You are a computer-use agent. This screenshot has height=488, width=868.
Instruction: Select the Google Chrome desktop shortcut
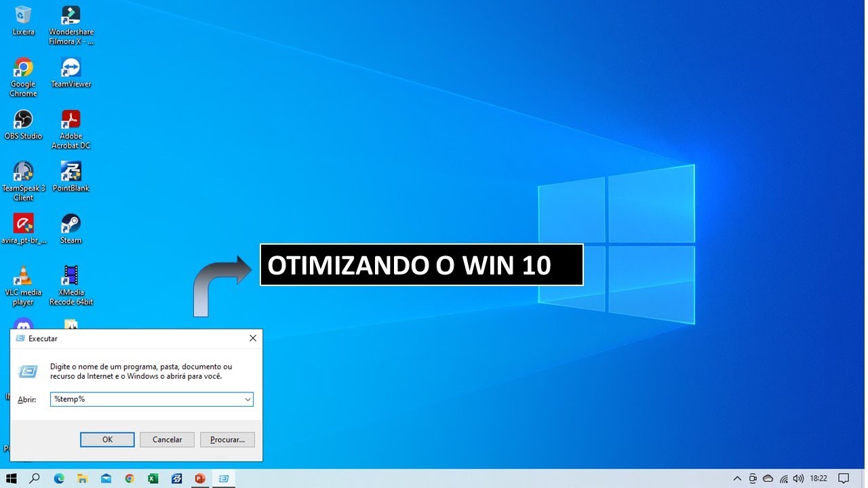click(23, 77)
